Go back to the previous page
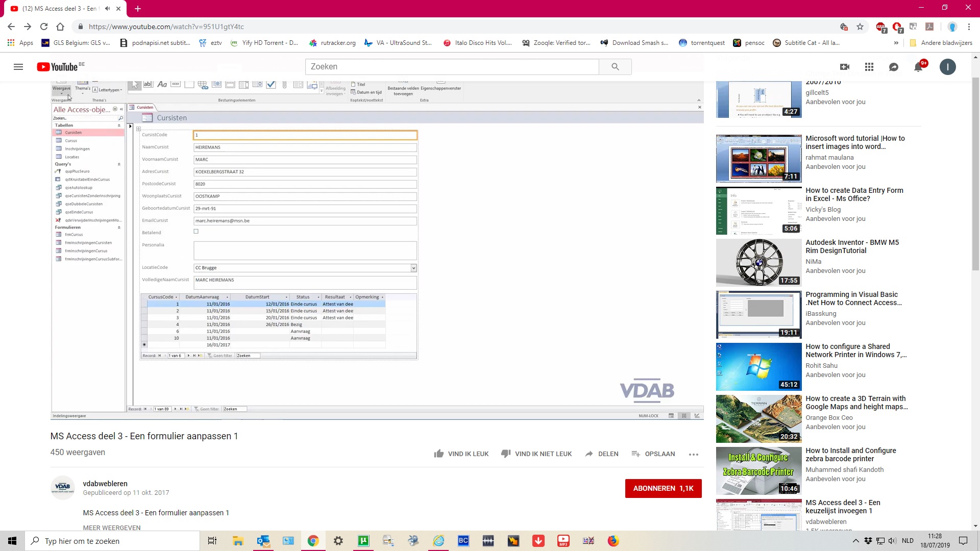 pos(11,27)
